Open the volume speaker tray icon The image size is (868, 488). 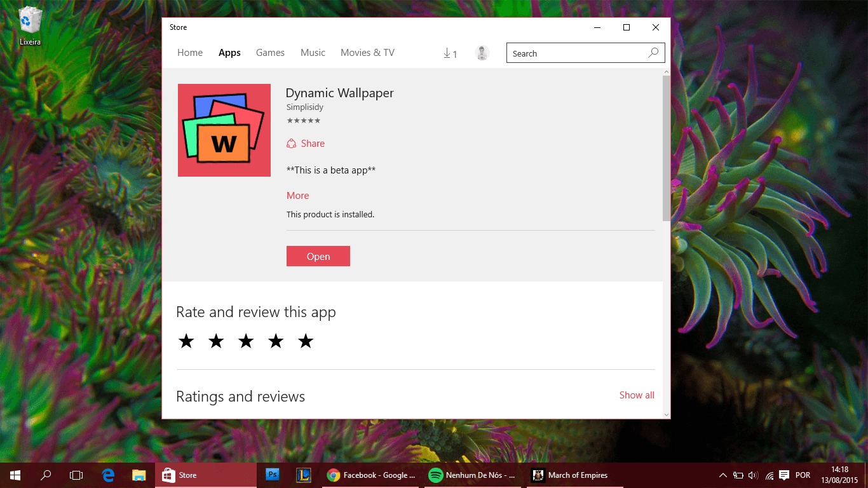tap(754, 475)
